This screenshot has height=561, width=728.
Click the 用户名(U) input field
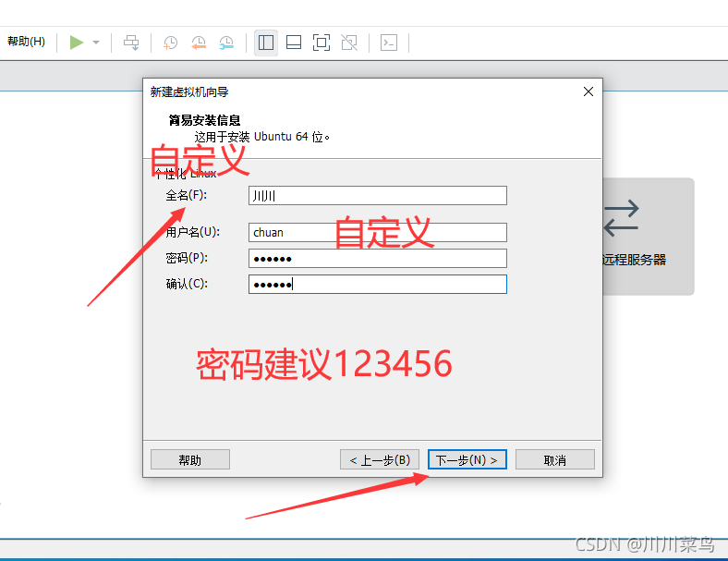tap(378, 232)
